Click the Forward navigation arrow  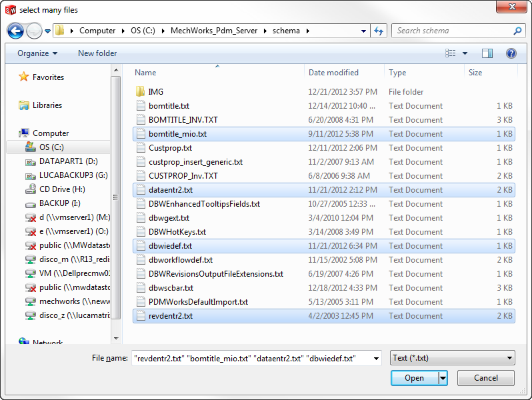(x=34, y=31)
